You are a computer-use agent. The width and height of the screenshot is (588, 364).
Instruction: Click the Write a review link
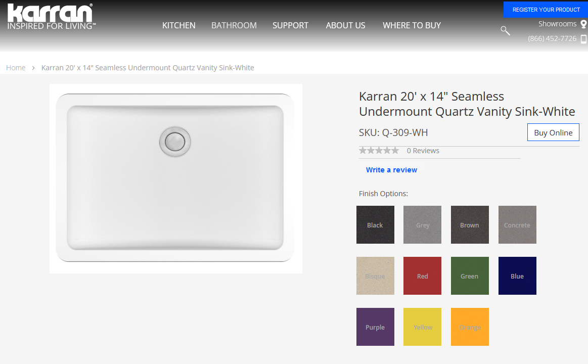(x=391, y=170)
